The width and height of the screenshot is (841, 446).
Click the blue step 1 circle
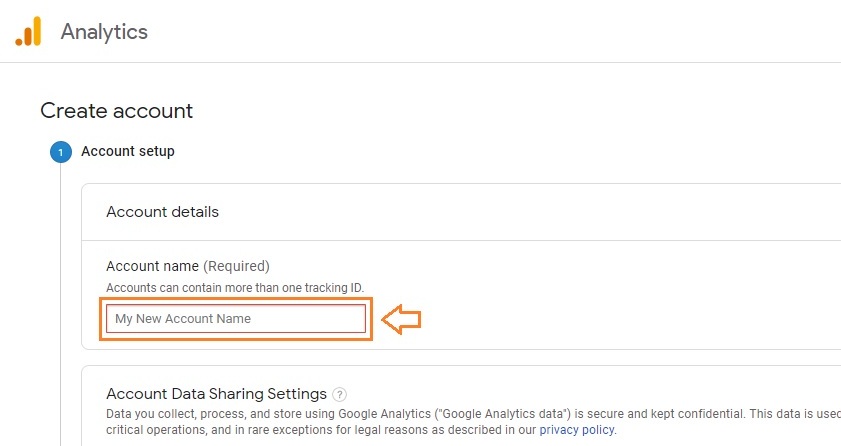[60, 152]
